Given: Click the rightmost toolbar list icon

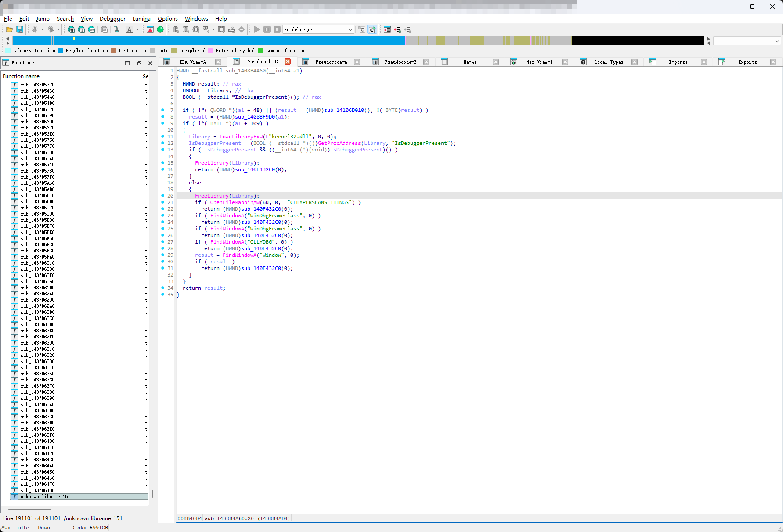Looking at the screenshot, I should click(x=408, y=29).
